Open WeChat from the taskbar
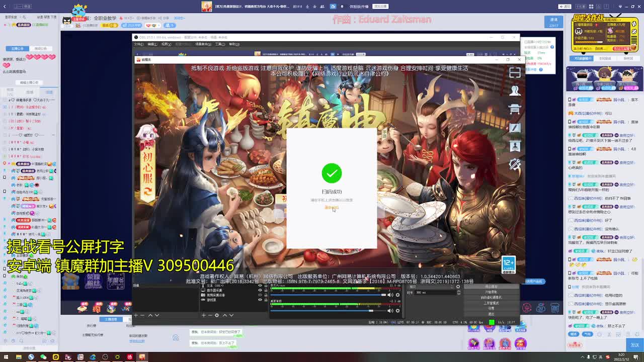This screenshot has height=362, width=644. 43,357
